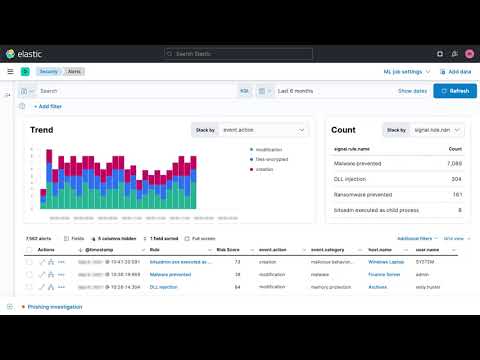Viewport: 480px width, 360px height.
Task: Open more actions for Malware prevented row
Action: (x=61, y=275)
